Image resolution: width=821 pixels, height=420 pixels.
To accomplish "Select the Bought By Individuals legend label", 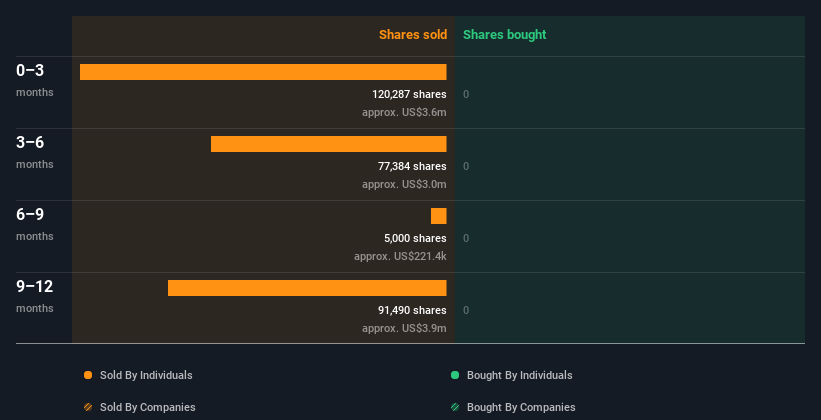I will pyautogui.click(x=519, y=375).
